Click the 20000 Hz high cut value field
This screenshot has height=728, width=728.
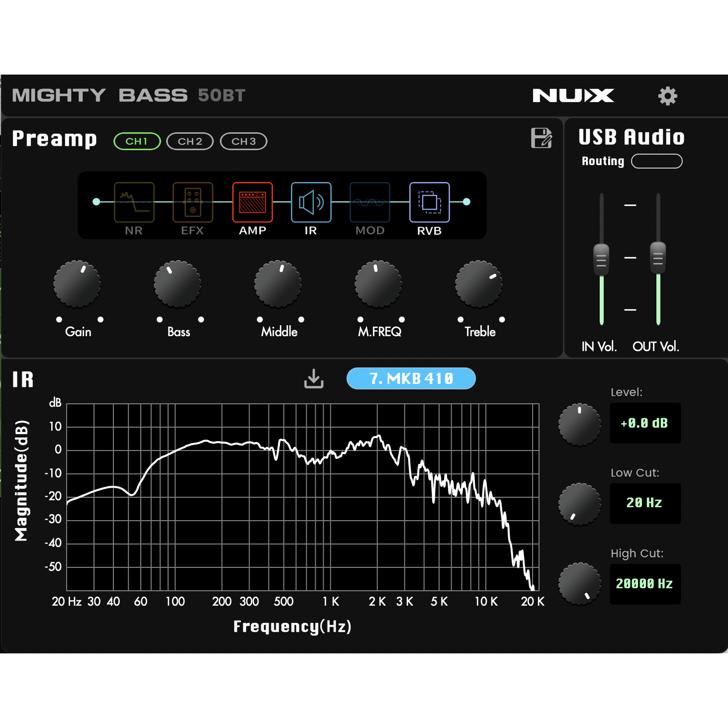pos(645,584)
